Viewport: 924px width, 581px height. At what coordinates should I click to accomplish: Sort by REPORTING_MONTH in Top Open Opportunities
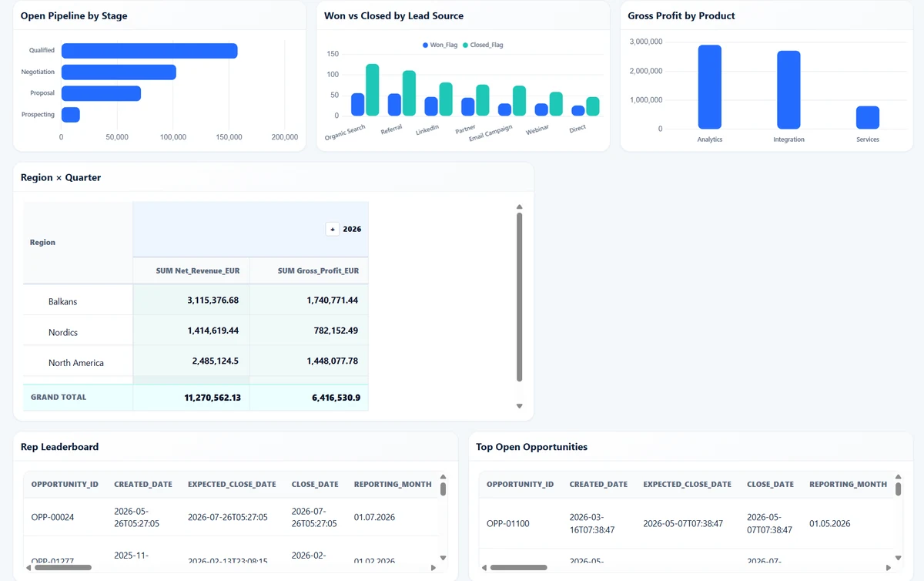click(848, 485)
